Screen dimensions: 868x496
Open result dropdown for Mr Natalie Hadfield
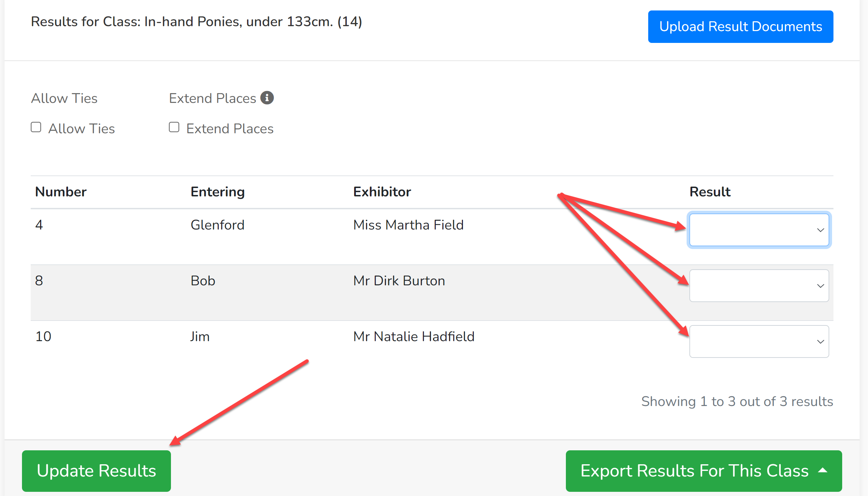(x=759, y=341)
